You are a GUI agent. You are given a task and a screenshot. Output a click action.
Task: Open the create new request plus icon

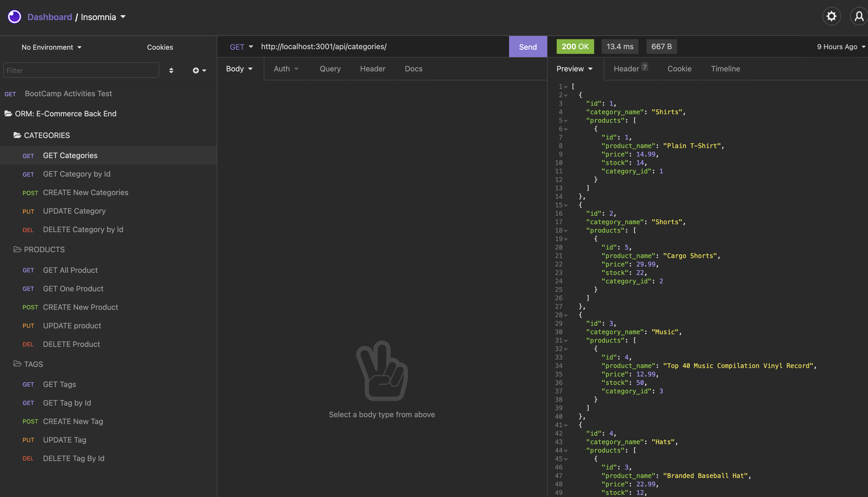pos(196,70)
